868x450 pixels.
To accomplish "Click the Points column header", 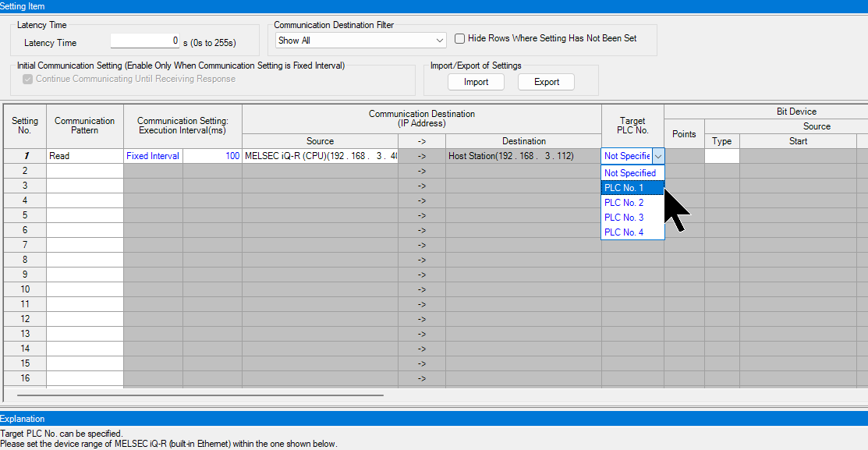I will coord(684,134).
